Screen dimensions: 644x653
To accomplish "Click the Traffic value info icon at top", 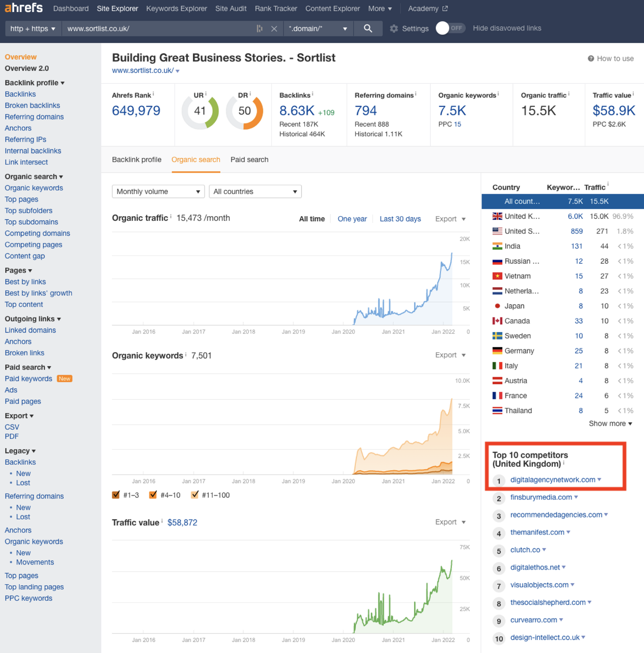I will click(633, 94).
